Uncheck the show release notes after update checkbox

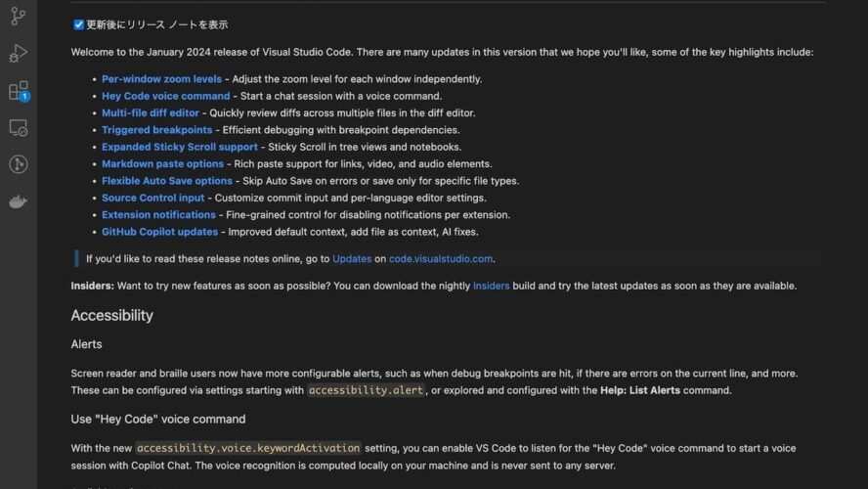[78, 24]
